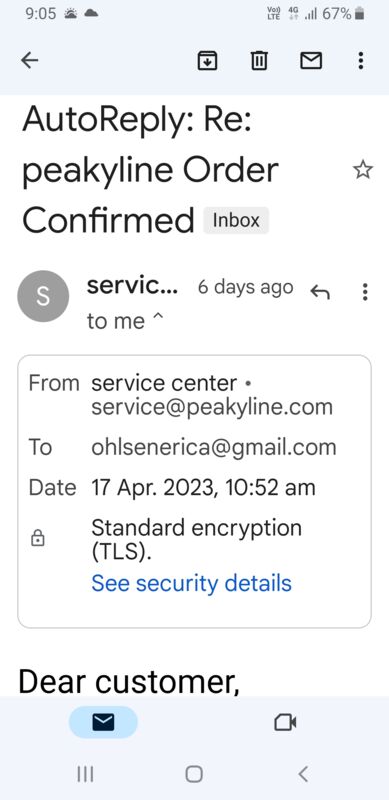Tap the Android back navigation chevron

pos(303,774)
